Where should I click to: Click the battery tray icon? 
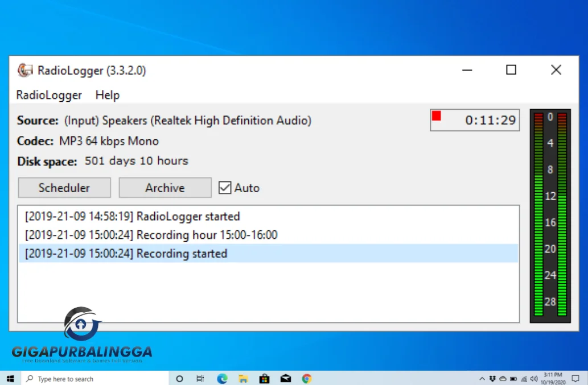click(x=513, y=379)
